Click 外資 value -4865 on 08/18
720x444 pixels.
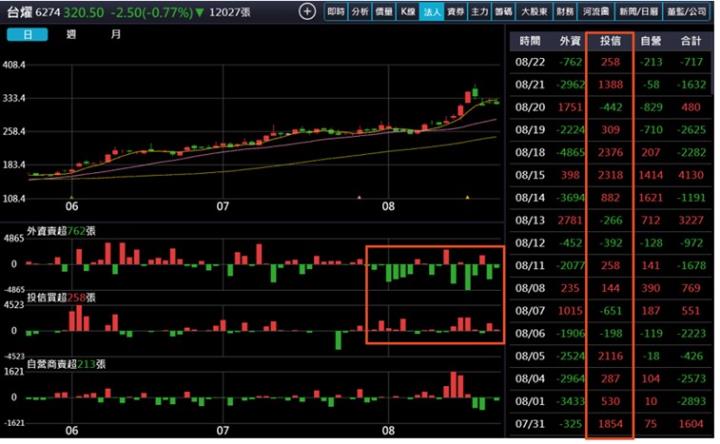[x=571, y=152]
